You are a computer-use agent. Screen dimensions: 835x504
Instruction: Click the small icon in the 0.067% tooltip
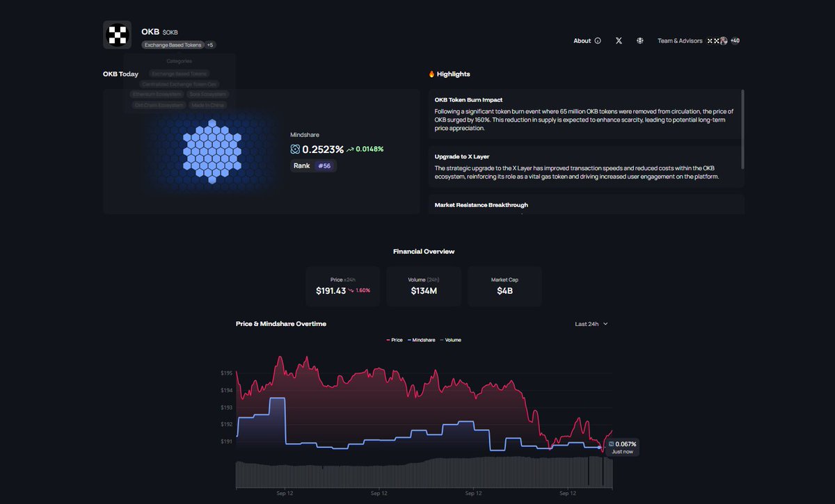coord(611,444)
